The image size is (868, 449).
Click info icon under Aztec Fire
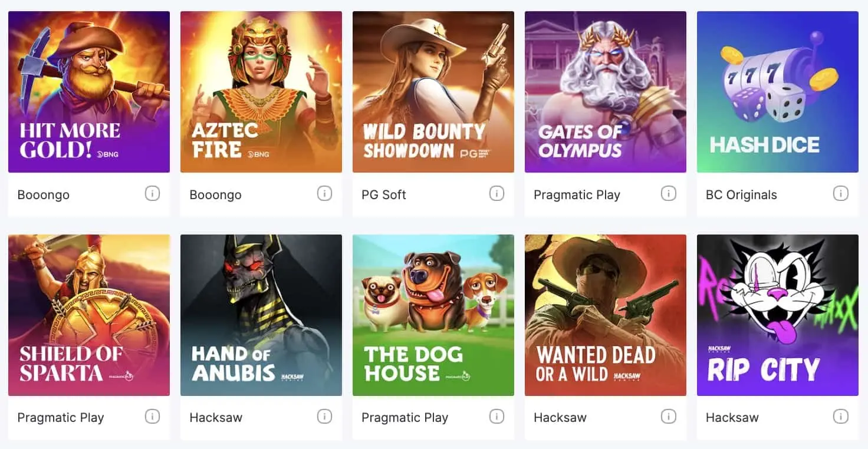click(324, 193)
